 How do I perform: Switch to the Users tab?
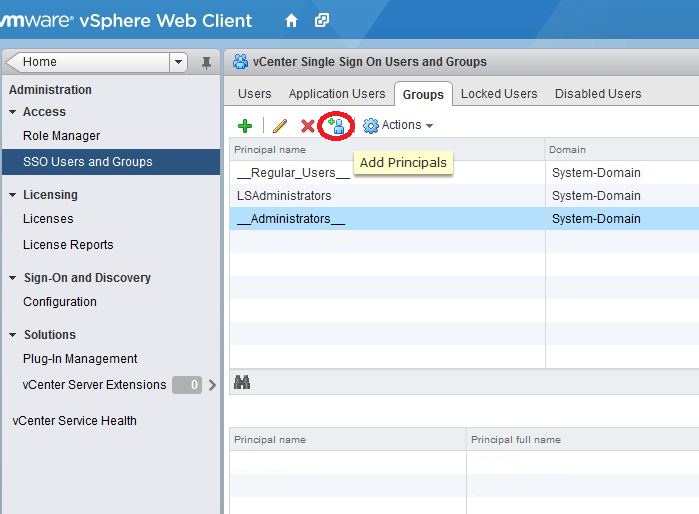coord(254,94)
